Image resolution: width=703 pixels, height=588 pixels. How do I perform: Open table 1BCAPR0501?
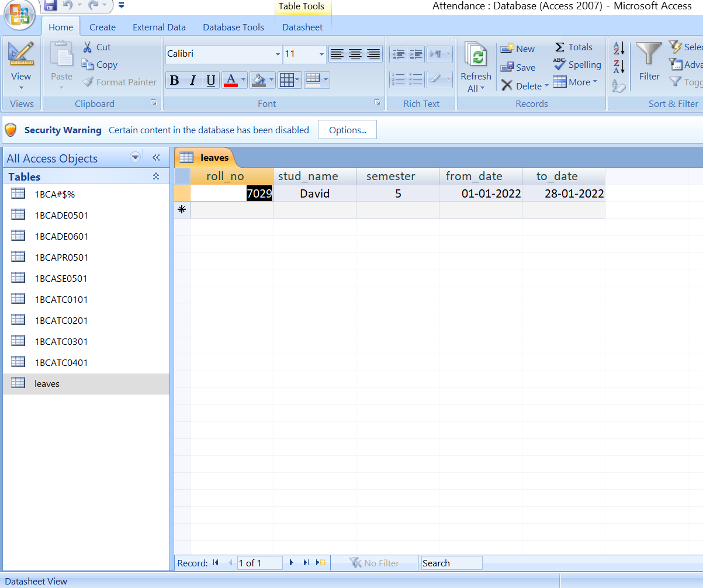[x=86, y=258]
